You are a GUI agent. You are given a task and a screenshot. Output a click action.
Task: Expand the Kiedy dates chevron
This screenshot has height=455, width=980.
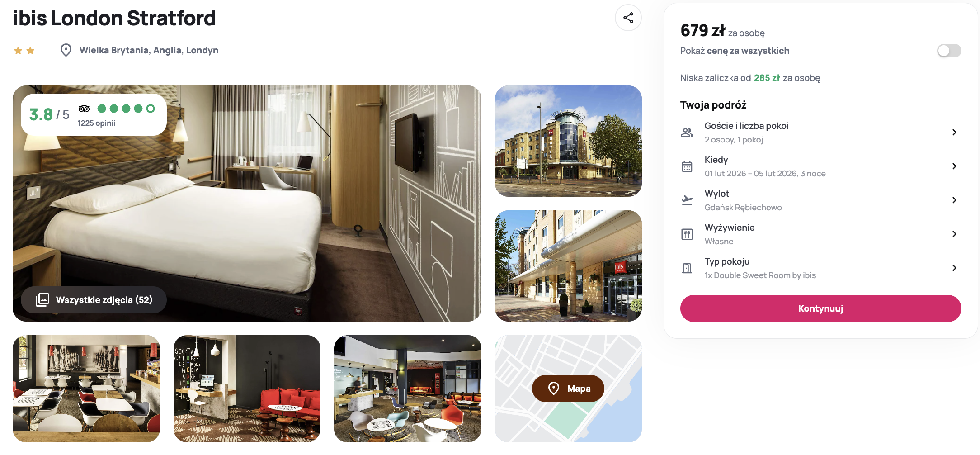pos(954,166)
